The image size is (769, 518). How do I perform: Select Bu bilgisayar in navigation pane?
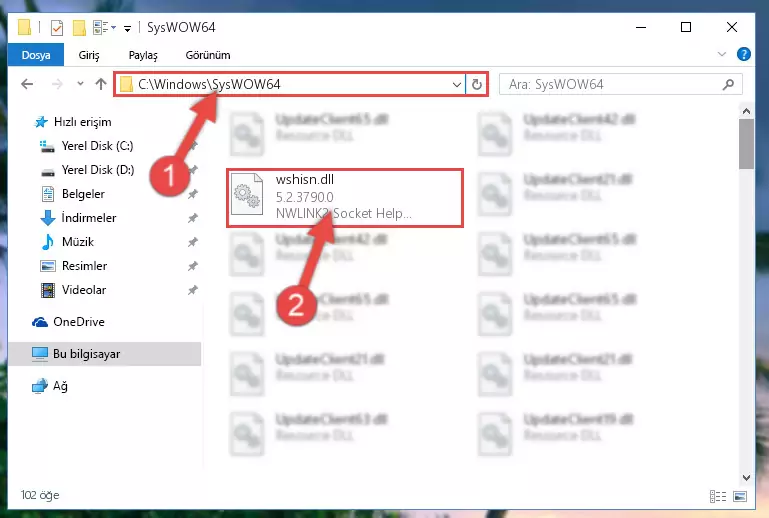[104, 354]
